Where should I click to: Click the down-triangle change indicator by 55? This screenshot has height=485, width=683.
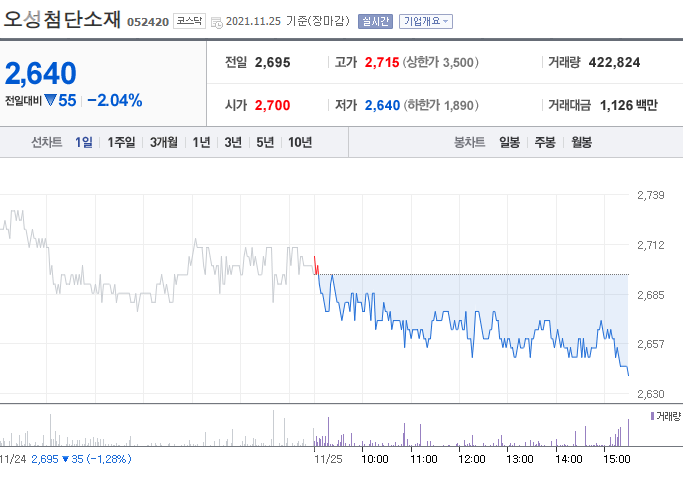(51, 100)
